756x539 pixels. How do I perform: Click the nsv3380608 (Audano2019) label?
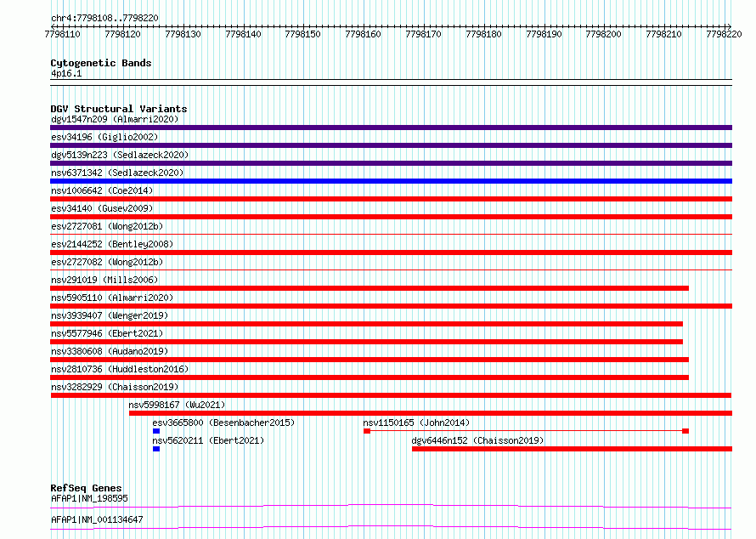click(x=110, y=351)
